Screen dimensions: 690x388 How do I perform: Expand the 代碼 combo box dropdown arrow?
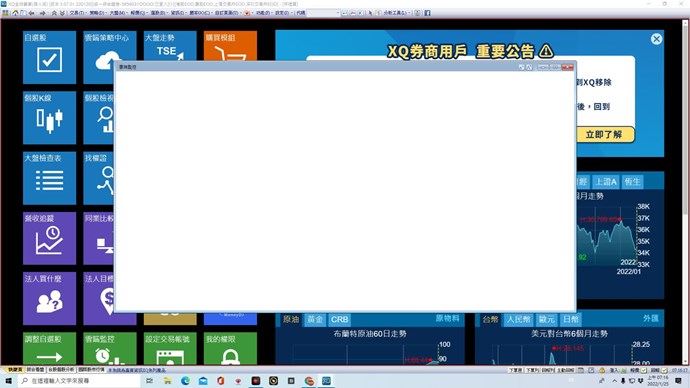tap(338, 13)
